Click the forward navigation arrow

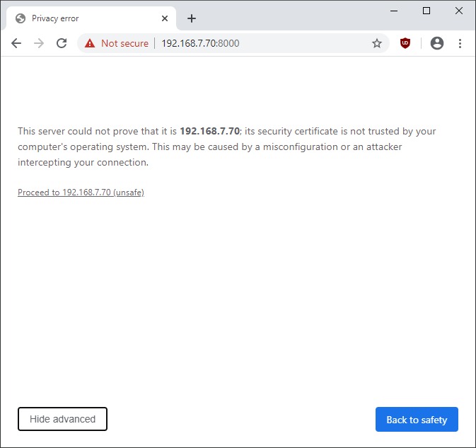tap(39, 43)
